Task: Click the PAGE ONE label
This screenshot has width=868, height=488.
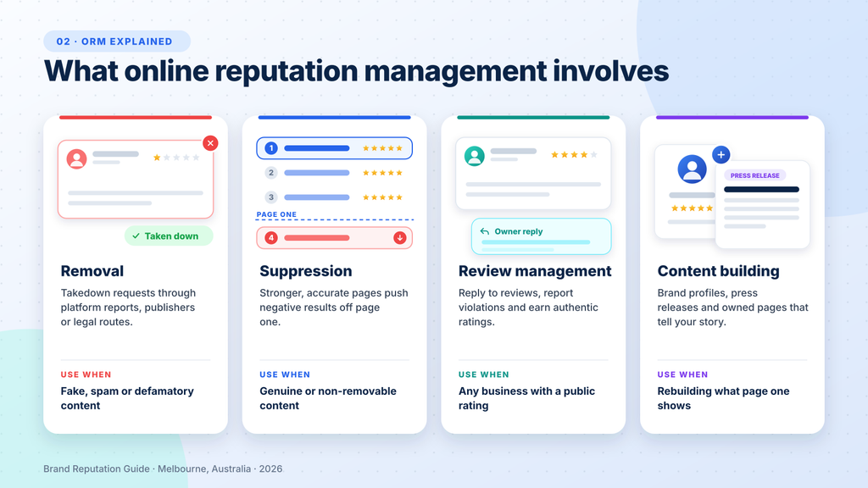Action: click(277, 214)
